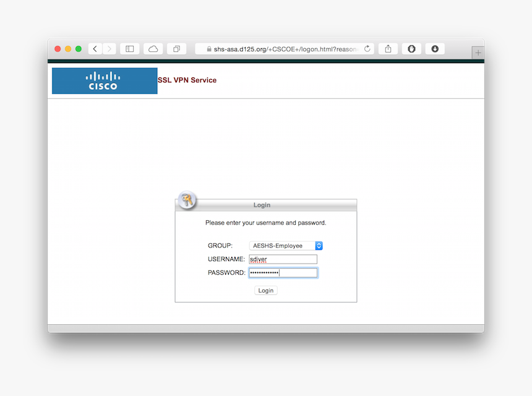Navigate back with the back arrow
Image resolution: width=532 pixels, height=396 pixels.
coord(94,48)
